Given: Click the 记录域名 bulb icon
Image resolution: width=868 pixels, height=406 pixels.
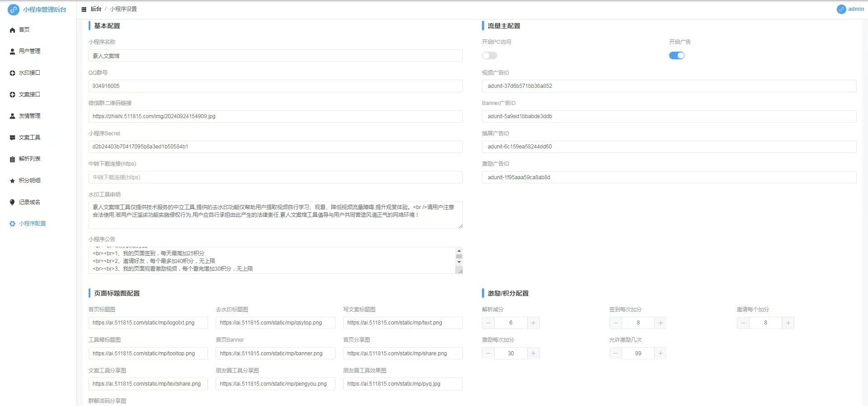Looking at the screenshot, I should point(12,202).
